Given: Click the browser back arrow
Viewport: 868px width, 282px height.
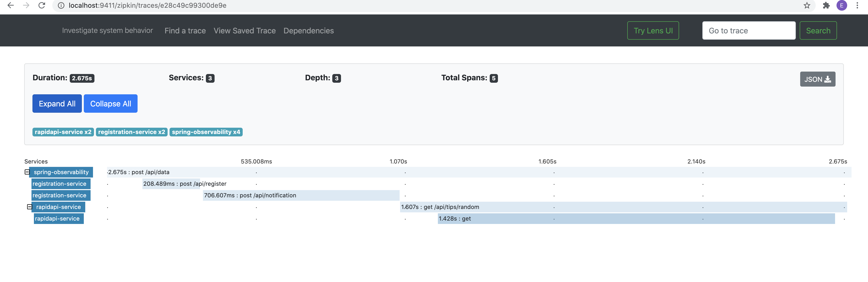Looking at the screenshot, I should (x=10, y=5).
